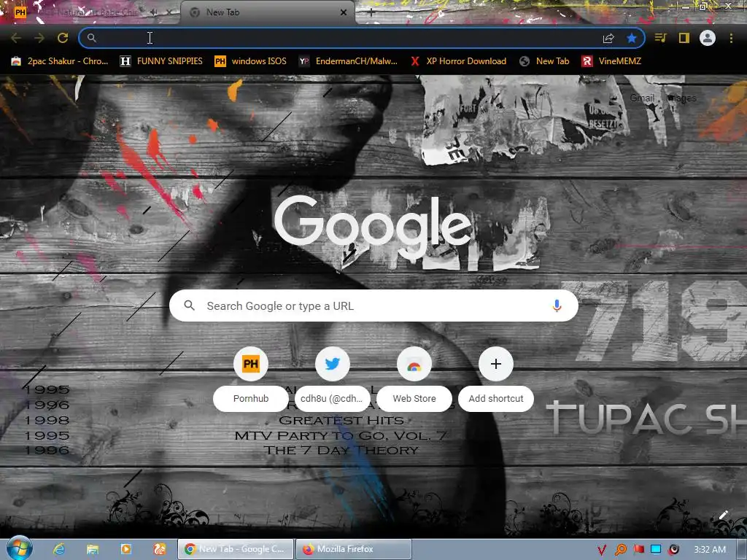Open the Windows Start menu orb

(x=20, y=548)
